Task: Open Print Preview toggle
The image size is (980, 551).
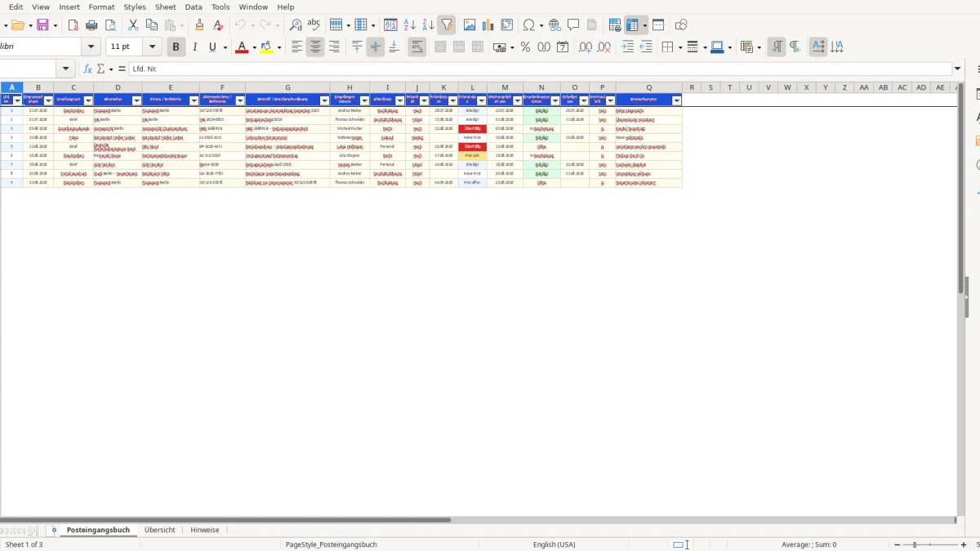Action: [x=110, y=25]
